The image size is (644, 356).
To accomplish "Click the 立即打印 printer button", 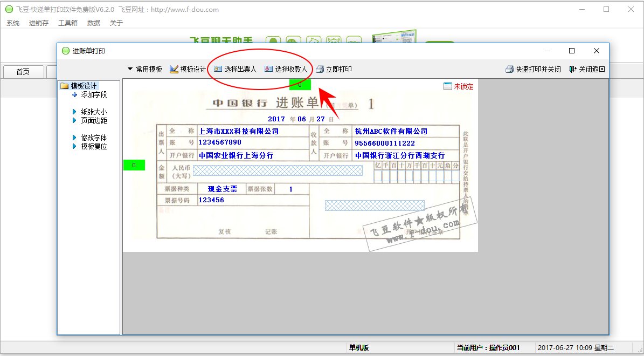I will (334, 69).
